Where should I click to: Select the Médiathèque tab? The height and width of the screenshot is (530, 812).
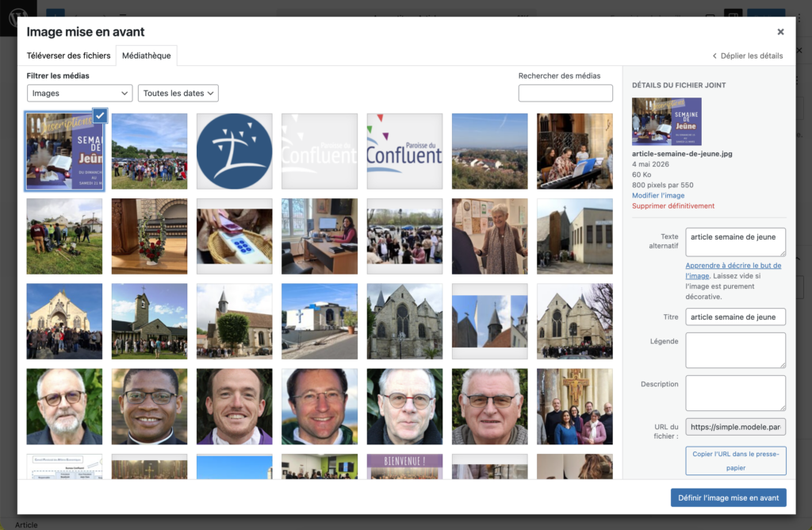[147, 56]
